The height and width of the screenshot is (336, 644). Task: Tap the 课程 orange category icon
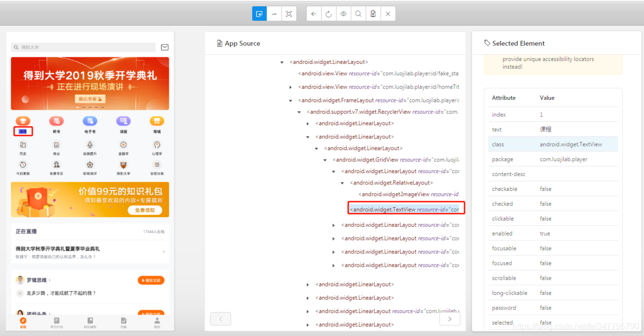tap(23, 121)
